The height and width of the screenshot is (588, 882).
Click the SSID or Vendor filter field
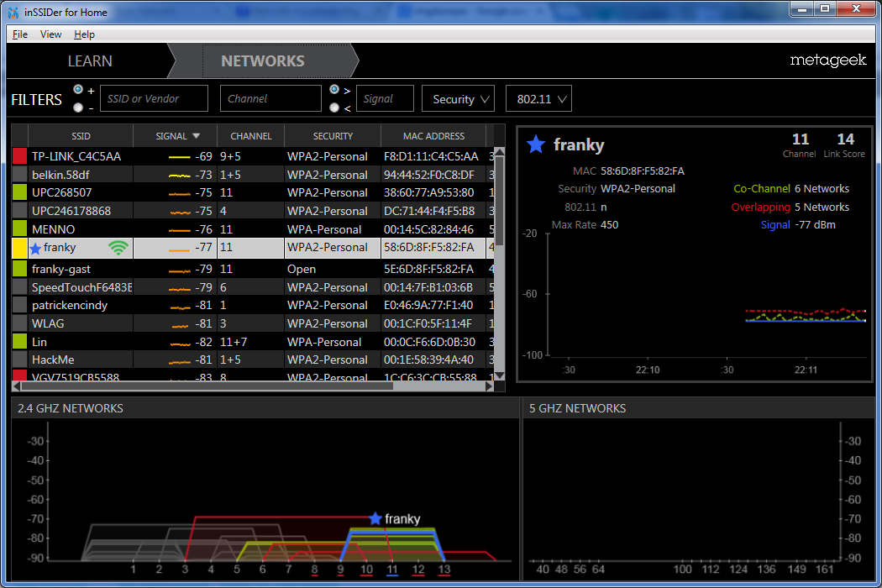click(x=154, y=99)
